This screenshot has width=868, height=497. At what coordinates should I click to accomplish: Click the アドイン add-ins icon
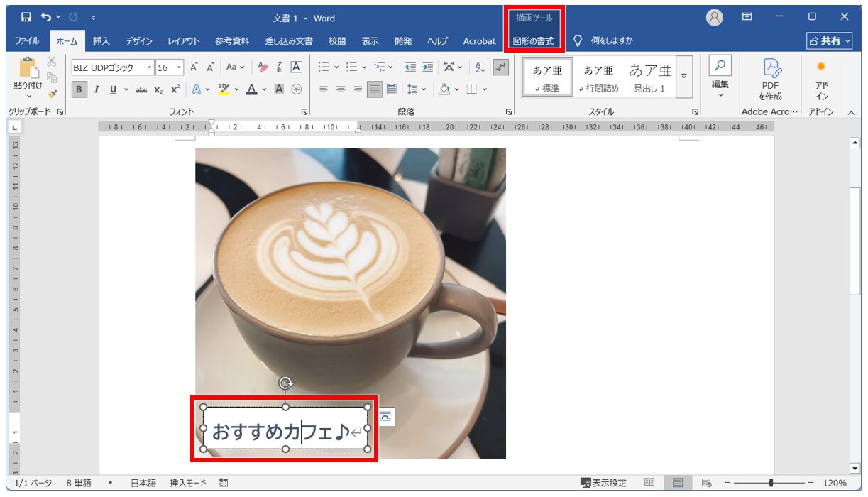click(x=821, y=80)
